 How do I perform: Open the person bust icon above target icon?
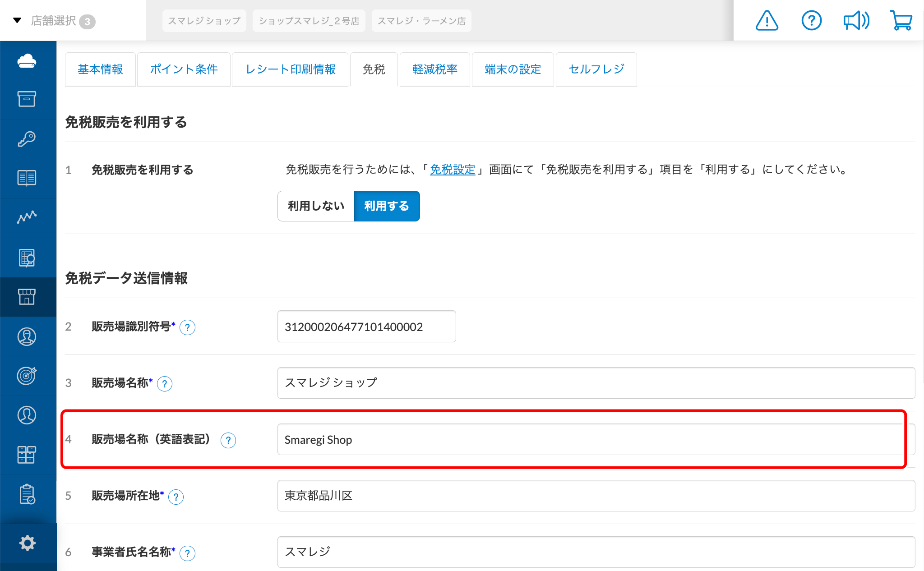pos(27,336)
